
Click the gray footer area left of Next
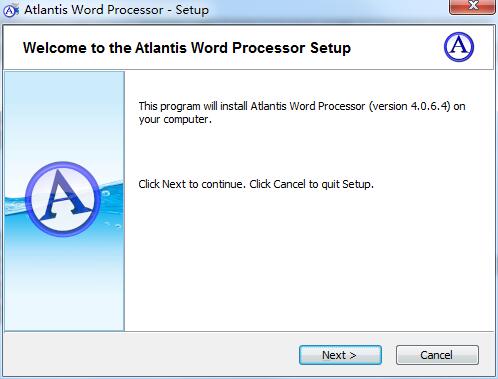click(x=150, y=355)
